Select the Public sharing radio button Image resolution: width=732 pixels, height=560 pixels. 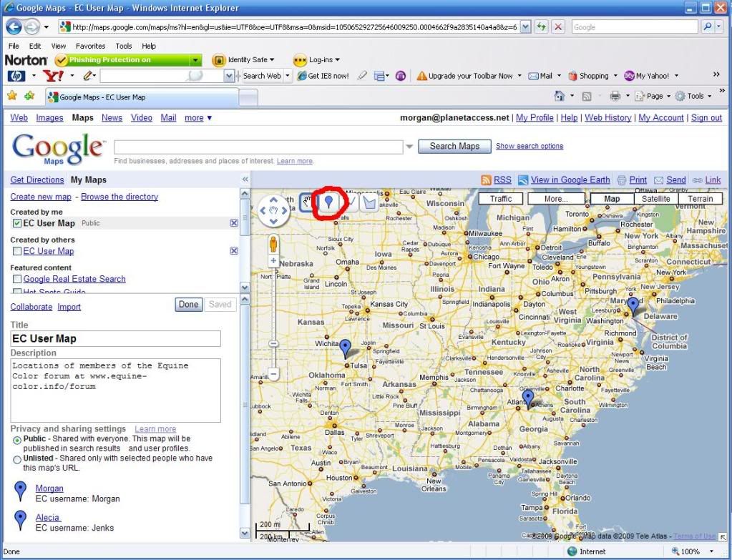17,440
